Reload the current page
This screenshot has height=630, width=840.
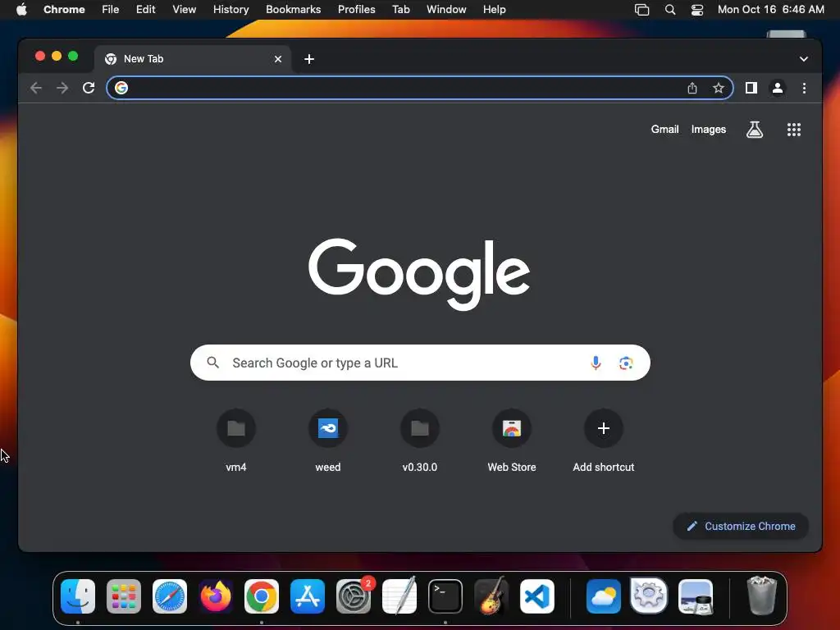tap(89, 88)
